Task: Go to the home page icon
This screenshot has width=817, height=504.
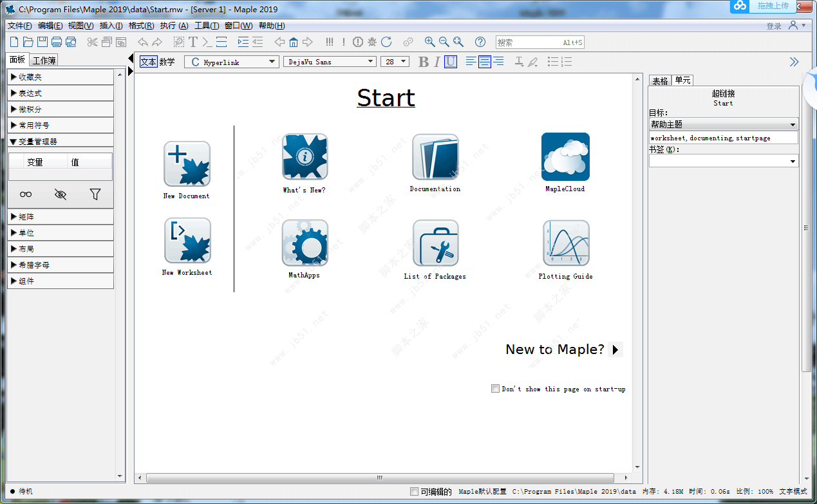Action: tap(294, 42)
